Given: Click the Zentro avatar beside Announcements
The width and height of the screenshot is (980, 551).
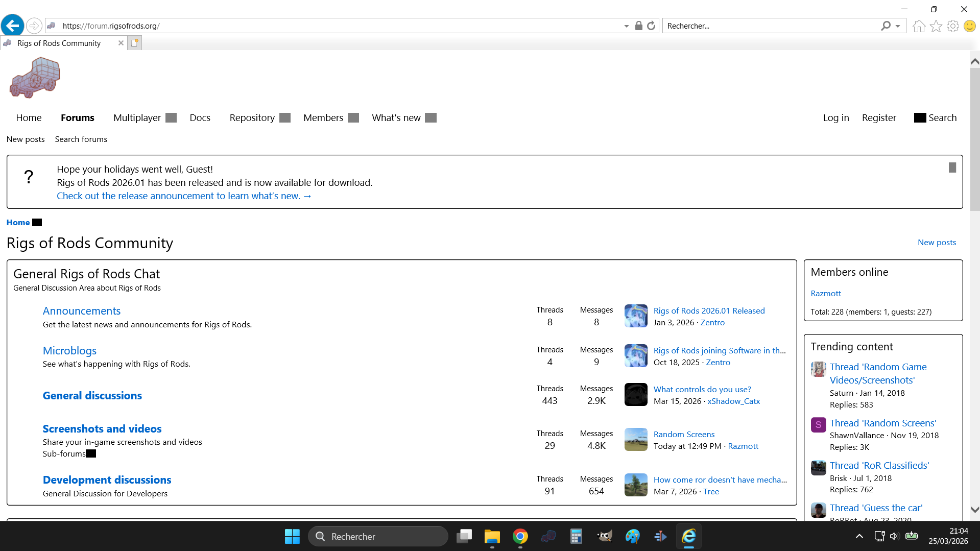Looking at the screenshot, I should (636, 316).
